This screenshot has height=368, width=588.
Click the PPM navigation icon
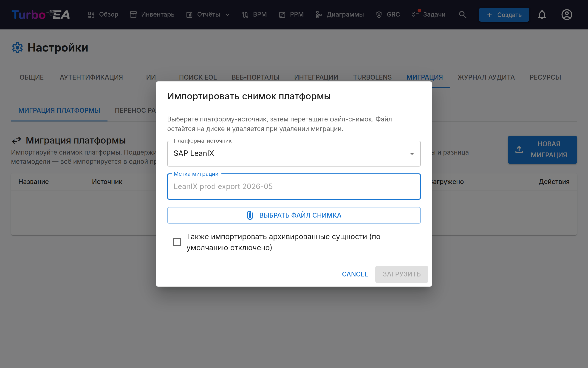pyautogui.click(x=282, y=14)
